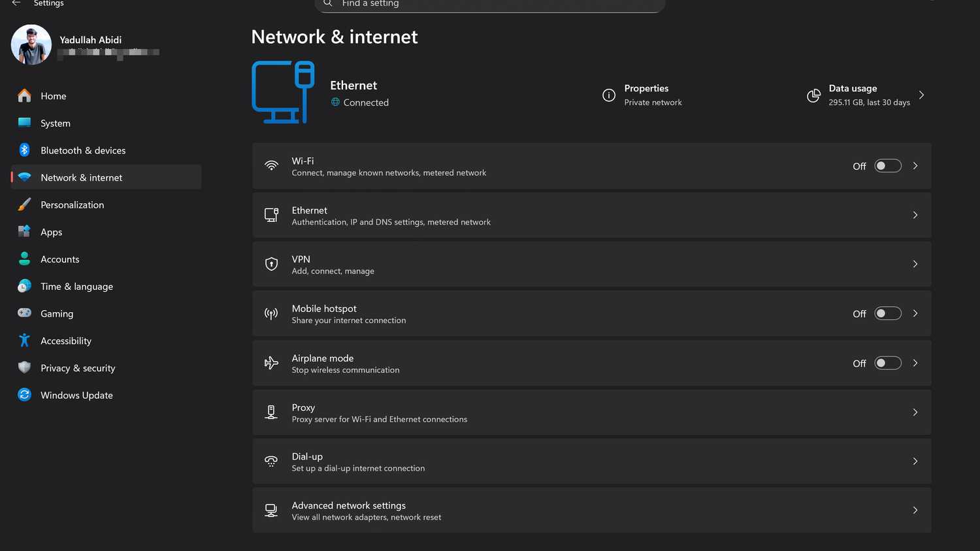Viewport: 980px width, 551px height.
Task: Expand the VPN row chevron
Action: tap(915, 264)
